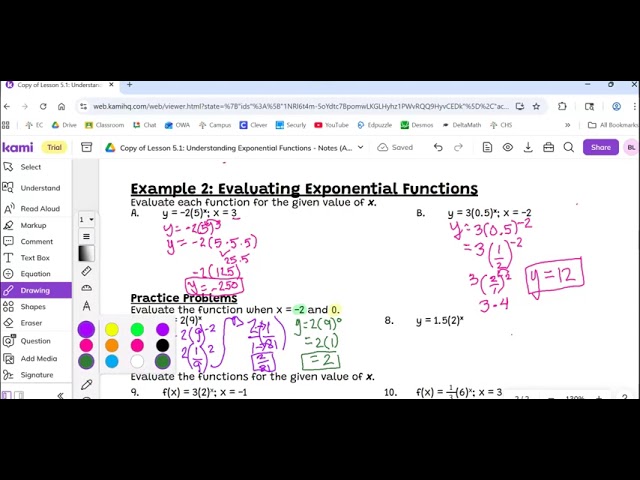Screen dimensions: 640x480
Task: Open the opacity gradient selector
Action: point(87,253)
